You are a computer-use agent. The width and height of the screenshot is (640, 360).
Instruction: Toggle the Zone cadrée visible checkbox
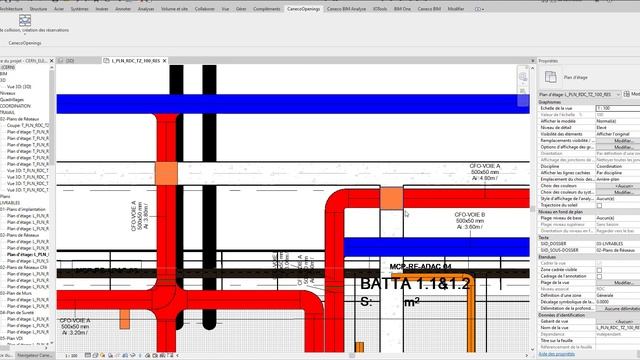[599, 270]
